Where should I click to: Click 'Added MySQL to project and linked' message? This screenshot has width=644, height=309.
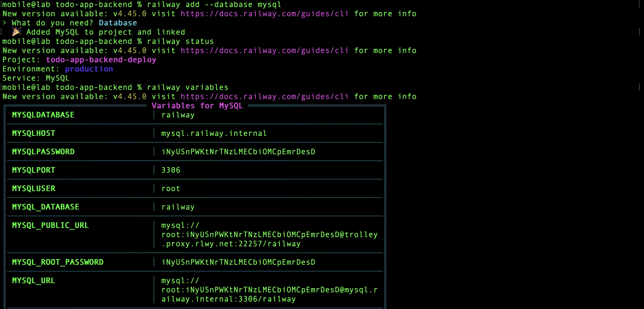click(x=106, y=32)
